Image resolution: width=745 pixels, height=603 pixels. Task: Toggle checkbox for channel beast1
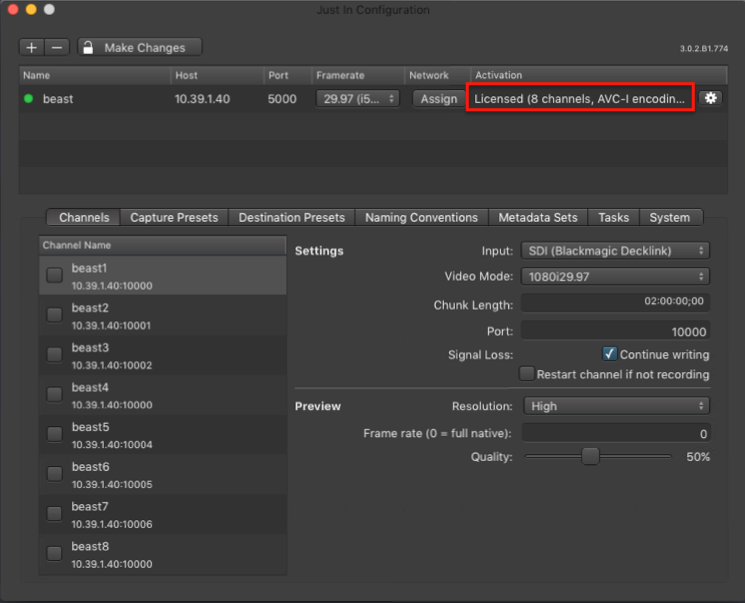pos(55,275)
